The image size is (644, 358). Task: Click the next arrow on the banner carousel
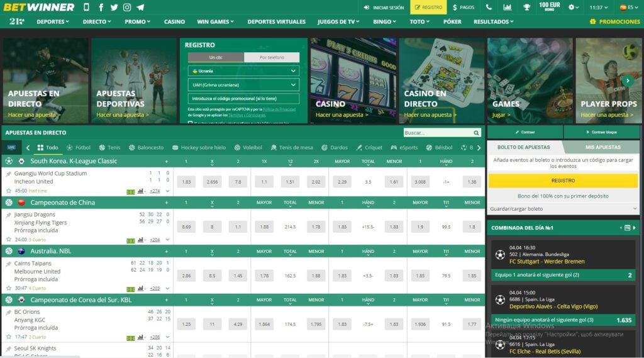pyautogui.click(x=627, y=81)
